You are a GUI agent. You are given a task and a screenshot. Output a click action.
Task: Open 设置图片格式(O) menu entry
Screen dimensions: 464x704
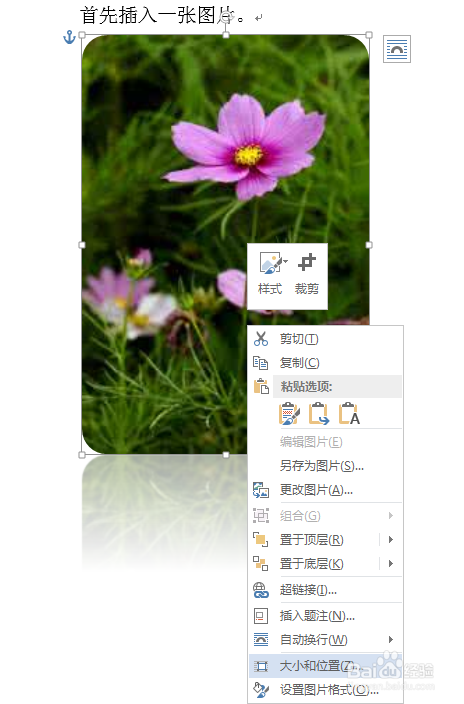pos(326,690)
